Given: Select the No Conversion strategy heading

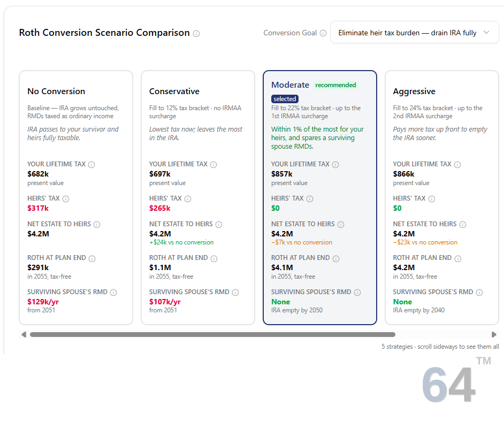Looking at the screenshot, I should tap(56, 91).
